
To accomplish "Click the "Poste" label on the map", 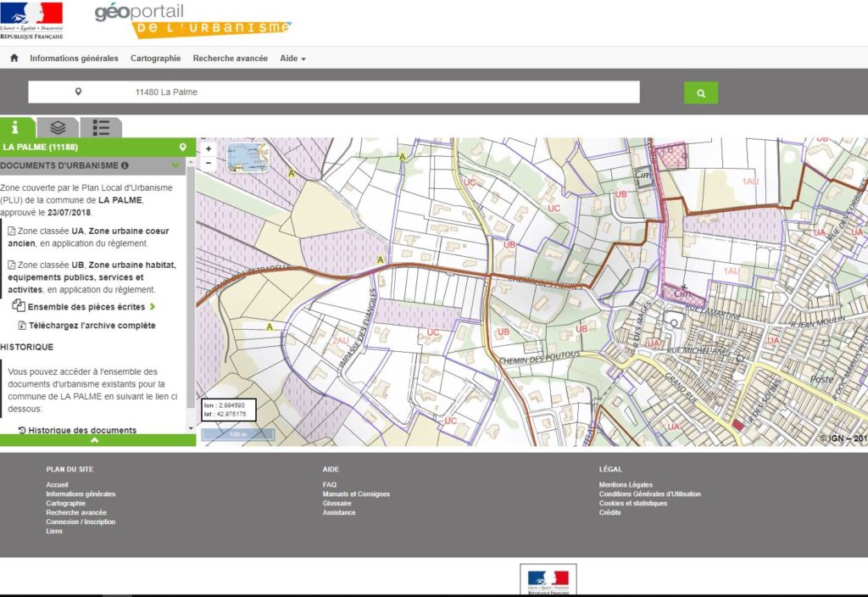I will click(x=821, y=379).
